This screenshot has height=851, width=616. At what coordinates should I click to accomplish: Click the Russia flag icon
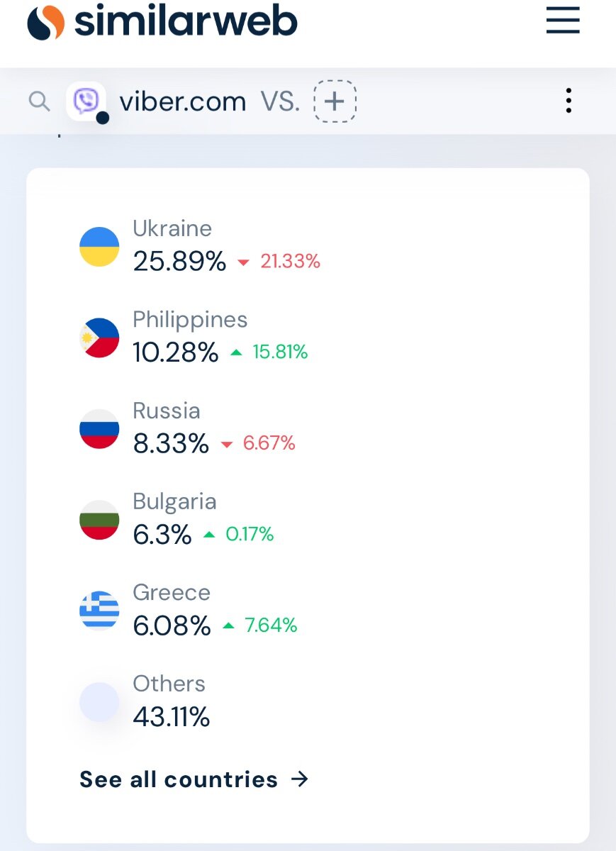[99, 429]
